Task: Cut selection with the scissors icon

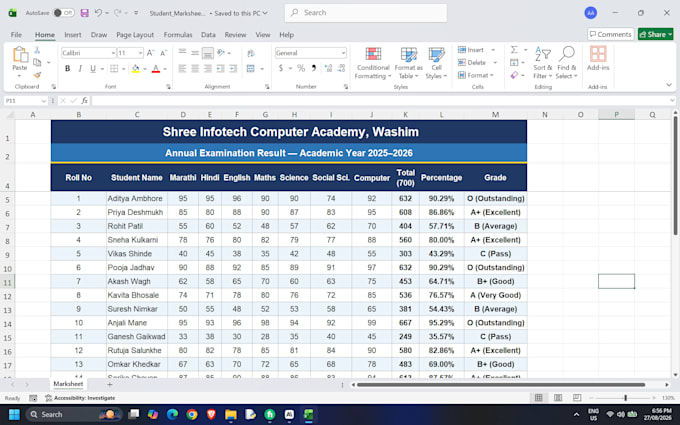Action: click(x=37, y=50)
